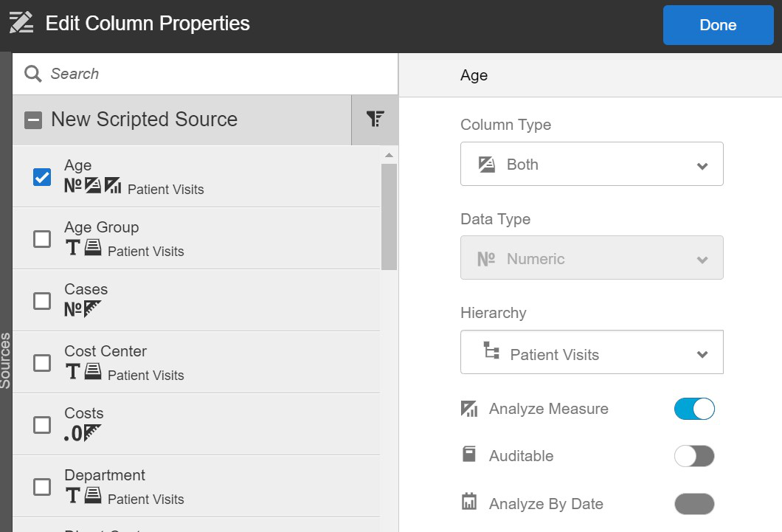782x532 pixels.
Task: Open the Sources side tab
Action: [x=6, y=360]
